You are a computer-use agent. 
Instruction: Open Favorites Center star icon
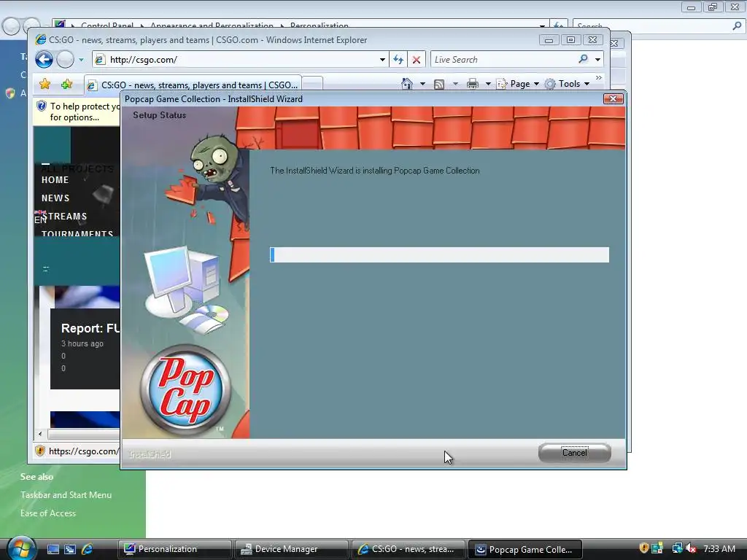44,85
